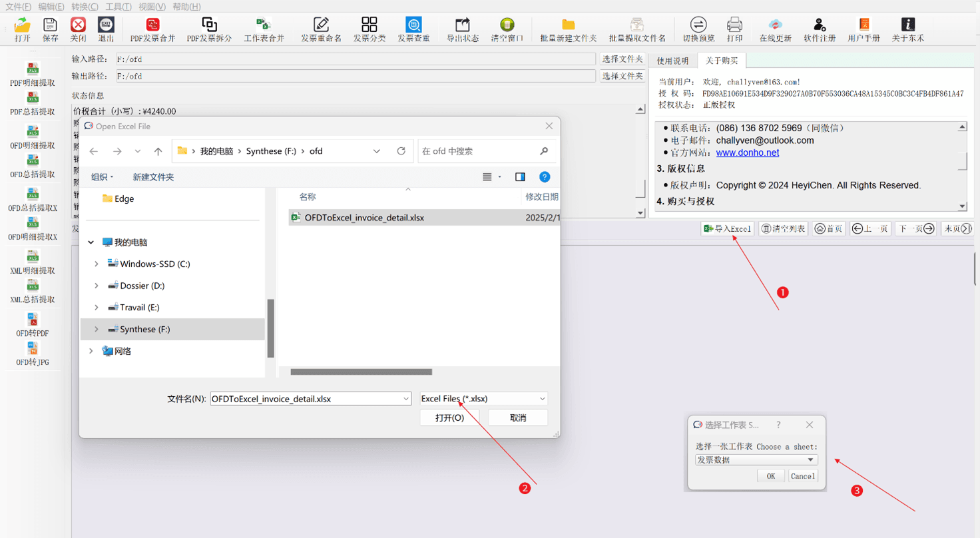
Task: Click the 关闭 red X toolbar icon
Action: (79, 30)
